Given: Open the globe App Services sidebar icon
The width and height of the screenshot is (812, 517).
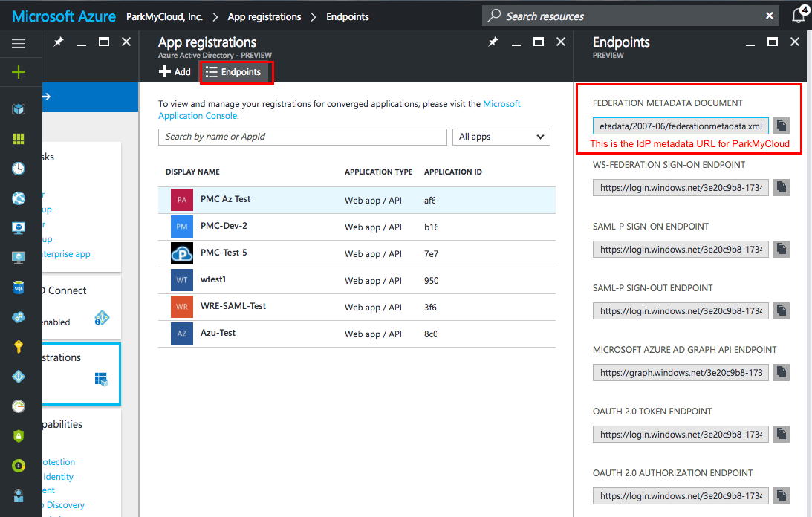Looking at the screenshot, I should (19, 198).
